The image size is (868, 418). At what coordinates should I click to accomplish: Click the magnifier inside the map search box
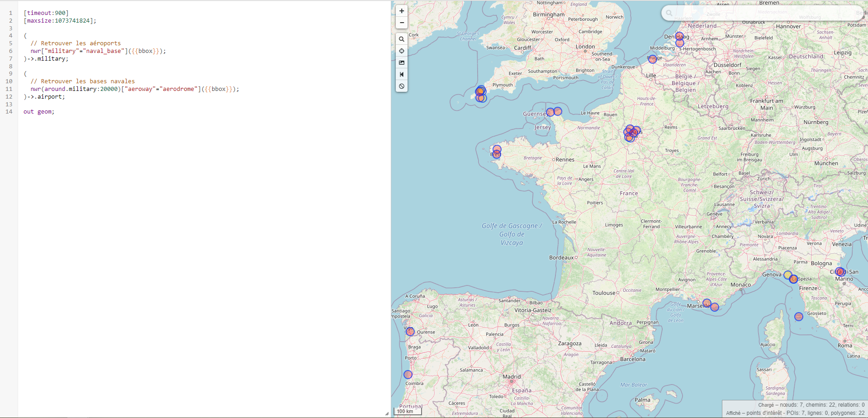(669, 13)
